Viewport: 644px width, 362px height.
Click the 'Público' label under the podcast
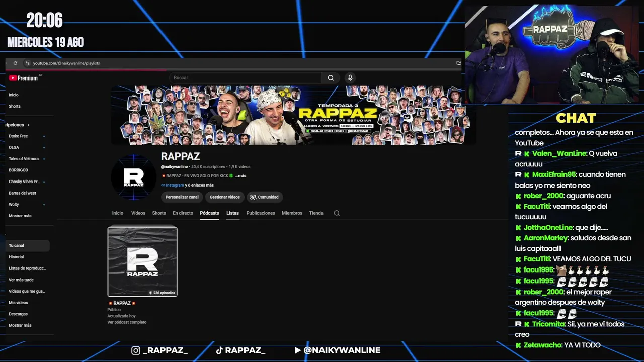coord(114,310)
